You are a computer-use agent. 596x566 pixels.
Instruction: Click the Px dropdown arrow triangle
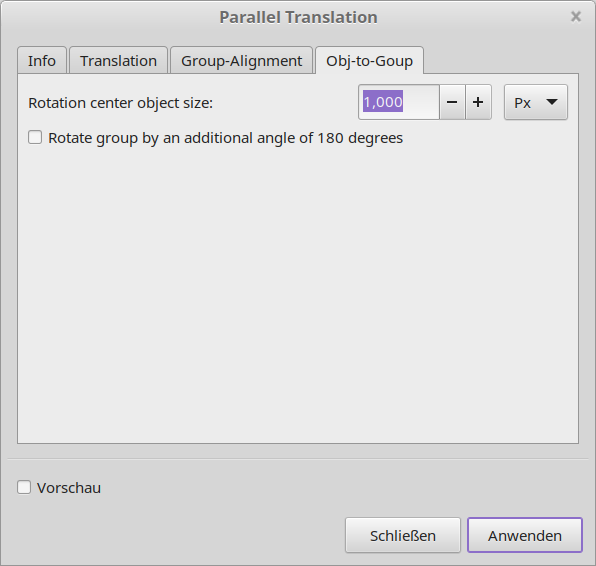552,102
